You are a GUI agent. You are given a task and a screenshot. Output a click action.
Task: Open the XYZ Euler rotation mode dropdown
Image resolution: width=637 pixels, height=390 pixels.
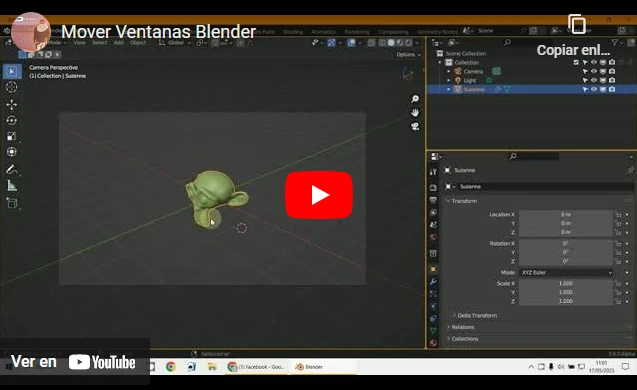point(566,273)
